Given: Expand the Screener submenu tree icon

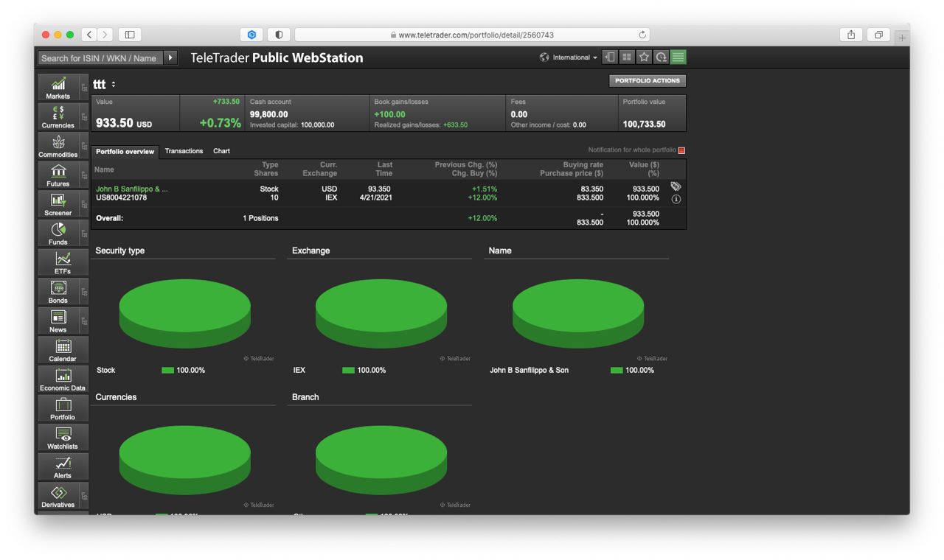Looking at the screenshot, I should (x=84, y=204).
